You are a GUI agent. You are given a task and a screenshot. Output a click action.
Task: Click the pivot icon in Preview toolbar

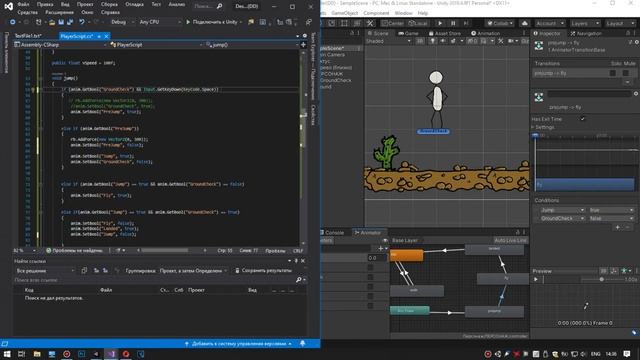[x=613, y=271]
